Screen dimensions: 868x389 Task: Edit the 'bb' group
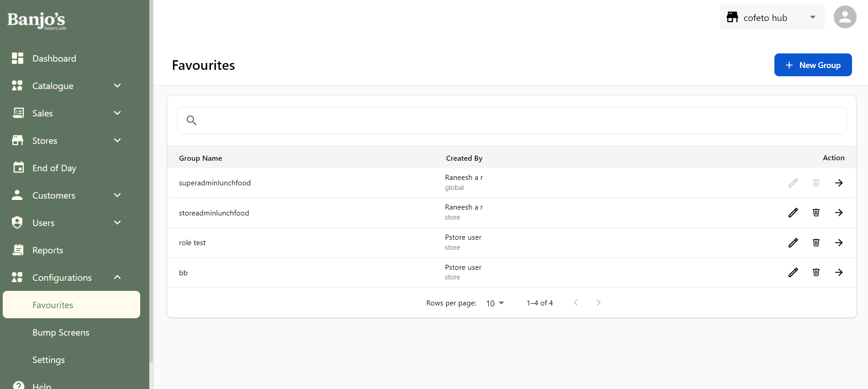[793, 273]
